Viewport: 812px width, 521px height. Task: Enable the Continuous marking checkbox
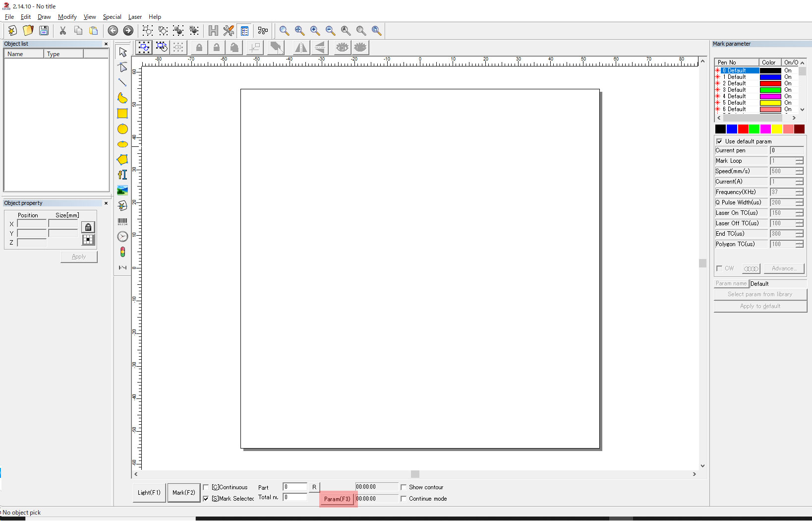(206, 487)
